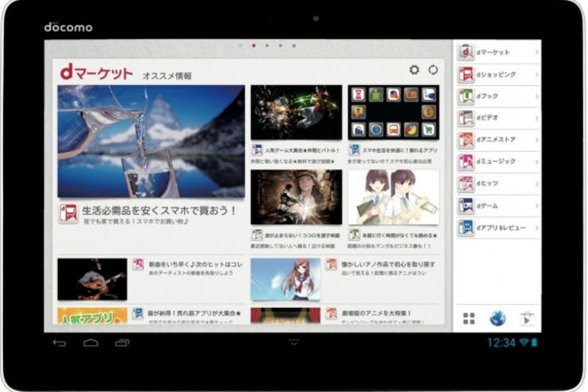Tap the Android back arrow
This screenshot has width=588, height=392.
[x=60, y=343]
